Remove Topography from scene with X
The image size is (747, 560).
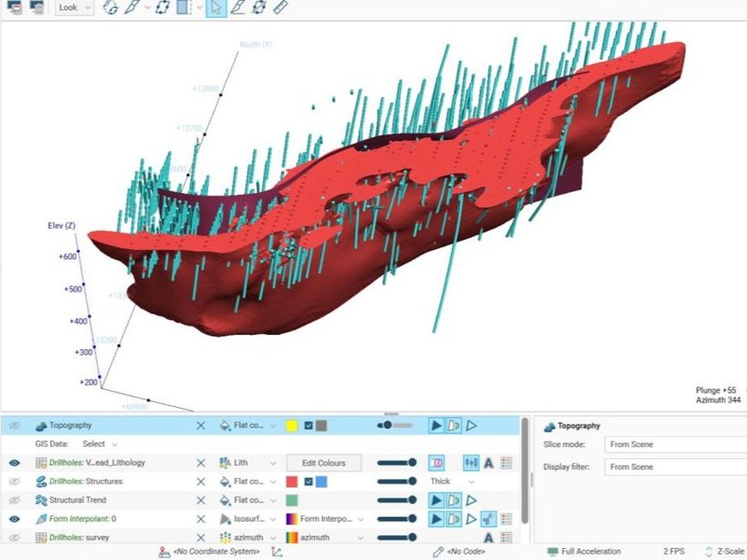click(201, 426)
